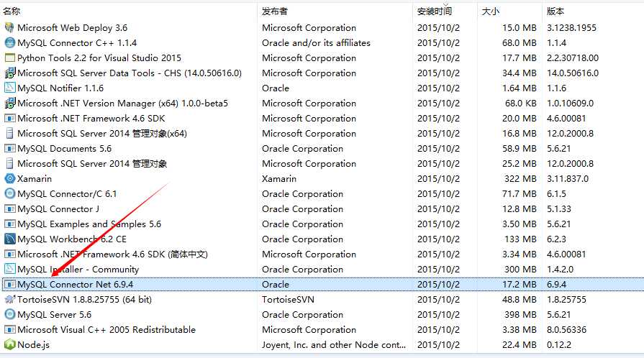Screen dimensions: 644x358
Task: Click version 8.0.56336 cell
Action: 567,330
